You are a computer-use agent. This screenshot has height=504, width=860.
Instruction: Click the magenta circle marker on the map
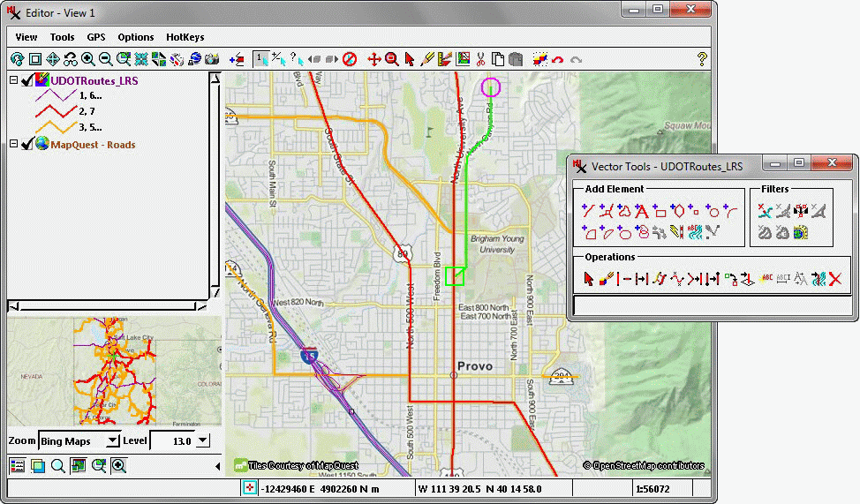tap(491, 87)
